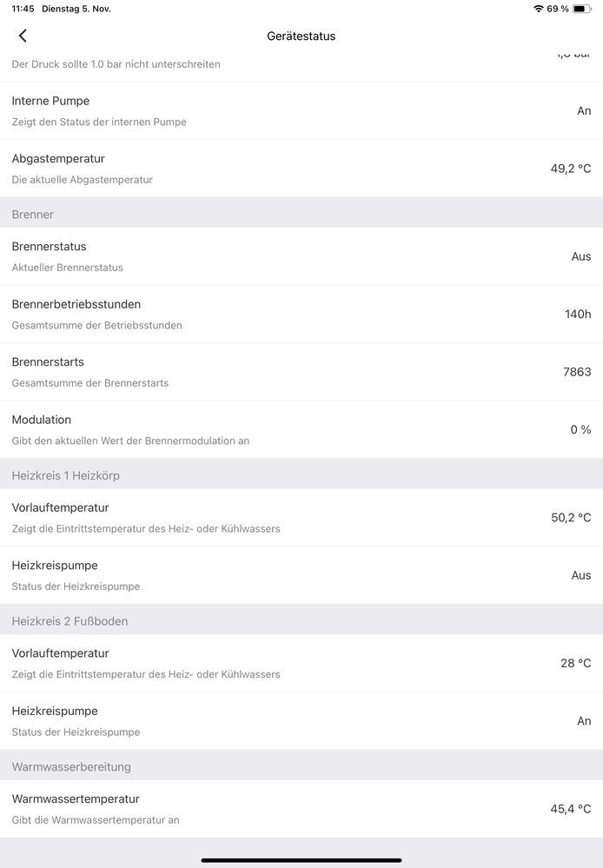603x868 pixels.
Task: Open the Abgastemperatur entry
Action: (301, 169)
